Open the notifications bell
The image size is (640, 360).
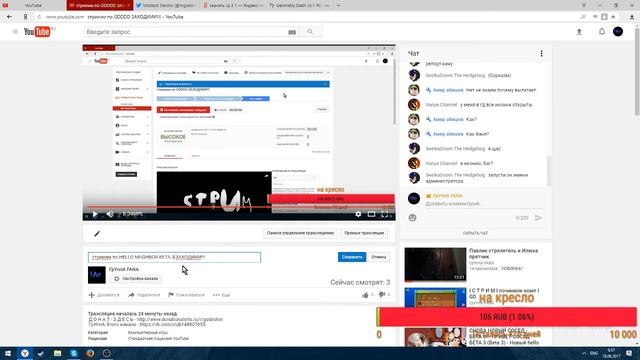tap(602, 32)
